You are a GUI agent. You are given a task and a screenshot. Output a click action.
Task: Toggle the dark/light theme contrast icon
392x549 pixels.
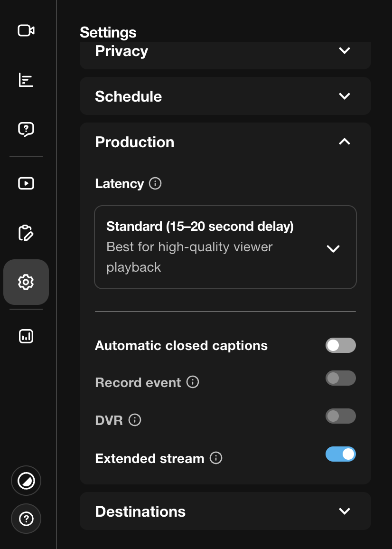(26, 481)
